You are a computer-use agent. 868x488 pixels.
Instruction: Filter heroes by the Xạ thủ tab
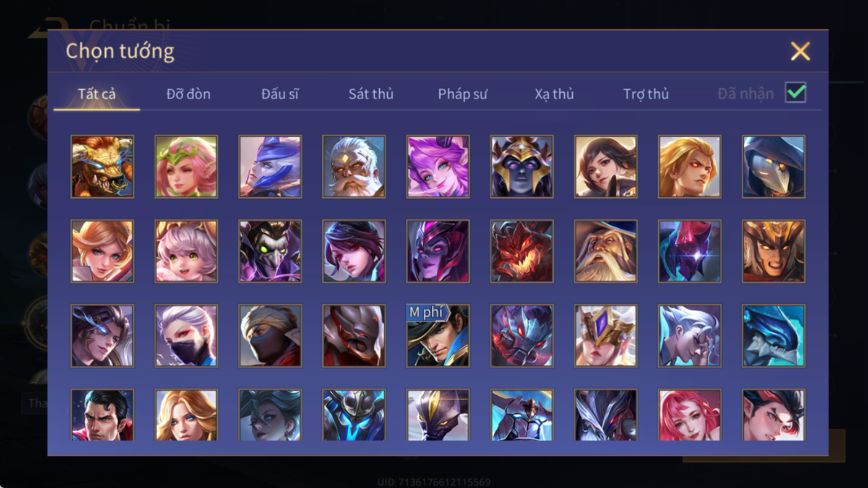554,94
